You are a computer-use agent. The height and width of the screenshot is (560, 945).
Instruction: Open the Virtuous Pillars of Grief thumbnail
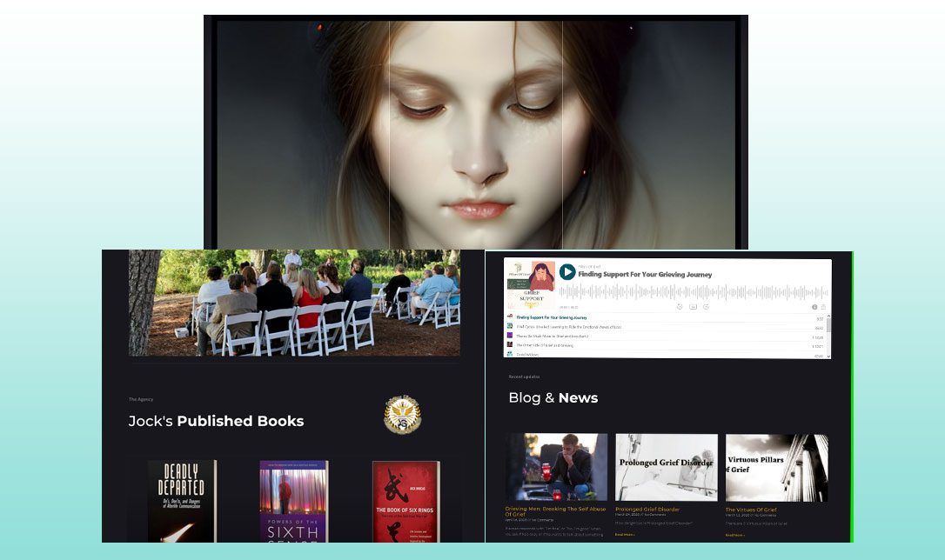776,467
